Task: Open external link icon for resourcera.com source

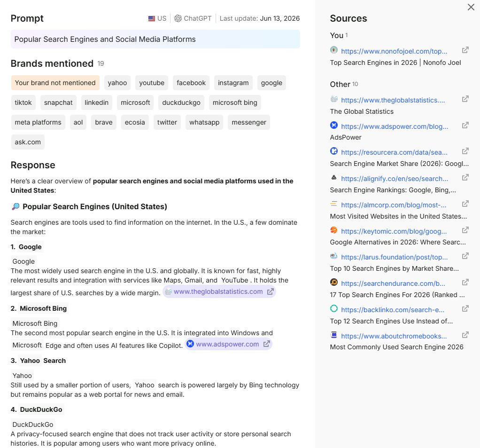Action: (x=465, y=151)
